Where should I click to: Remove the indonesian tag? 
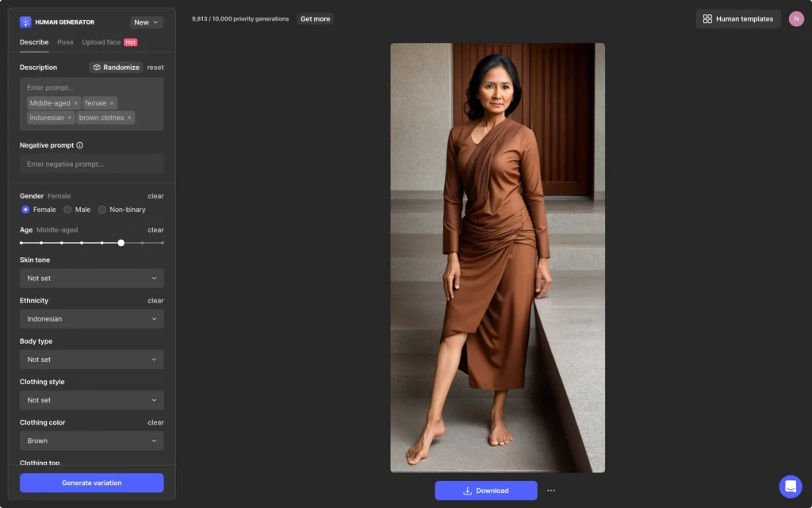tap(70, 117)
